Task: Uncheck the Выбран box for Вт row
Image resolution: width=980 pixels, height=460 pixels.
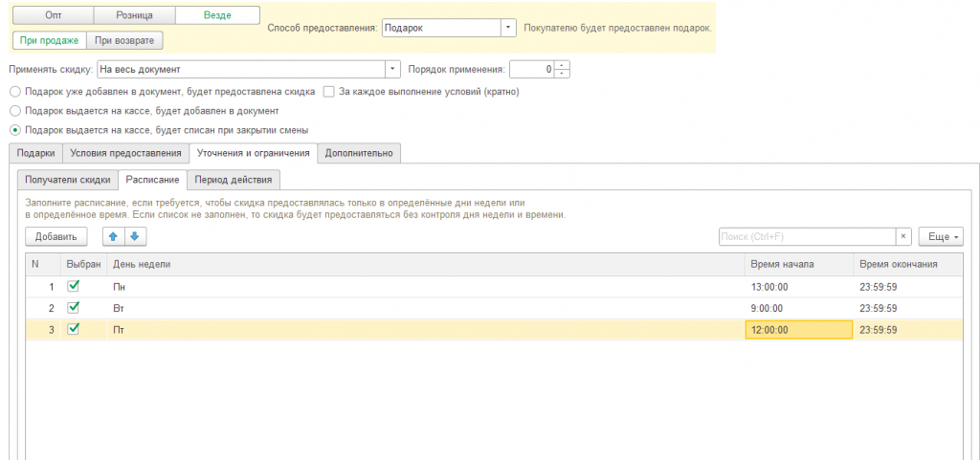Action: [x=73, y=307]
